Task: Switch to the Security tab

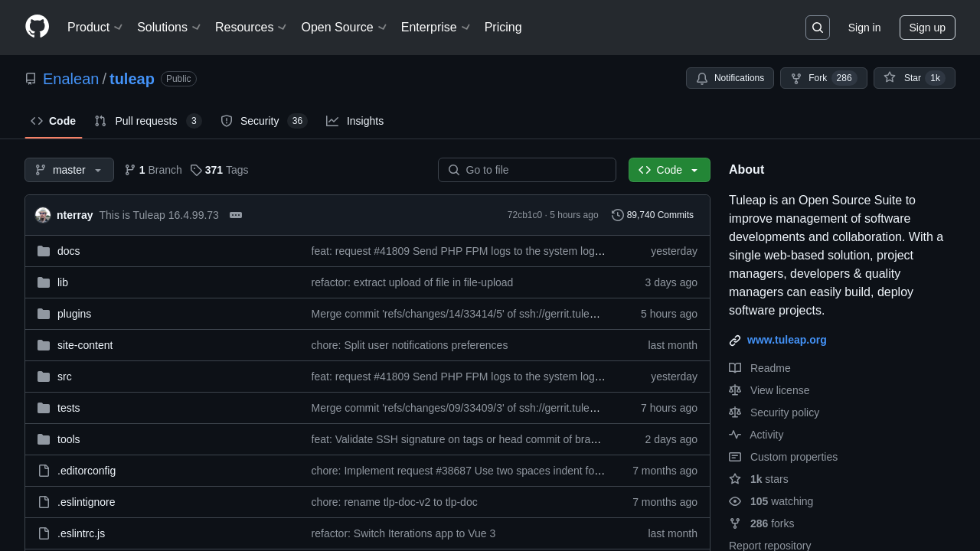Action: (x=263, y=121)
